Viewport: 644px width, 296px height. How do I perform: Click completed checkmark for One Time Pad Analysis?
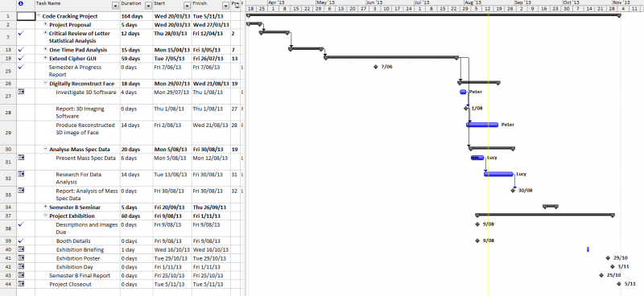click(22, 49)
